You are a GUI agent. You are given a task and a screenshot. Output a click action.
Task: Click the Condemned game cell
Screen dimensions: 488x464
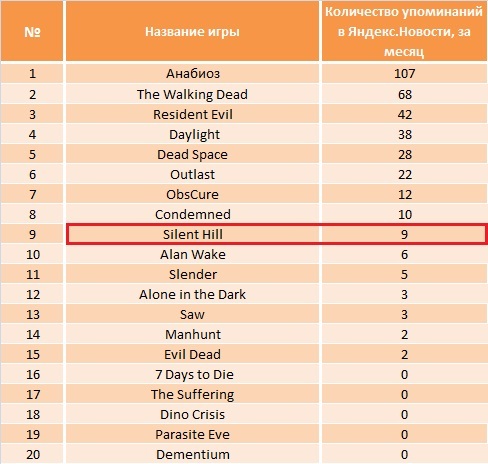point(192,214)
